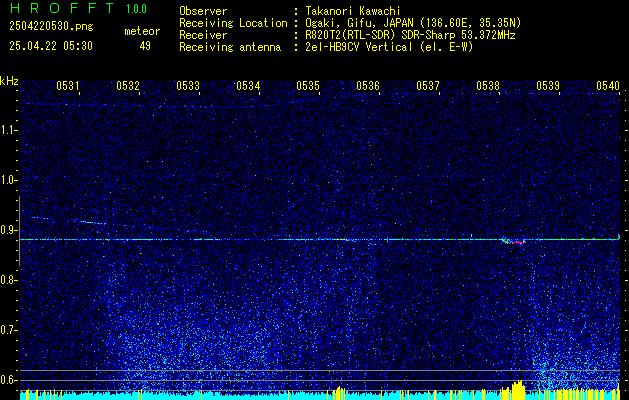Click the date stamp 25.04.22 05:30
This screenshot has height=400, width=629.
(x=51, y=46)
